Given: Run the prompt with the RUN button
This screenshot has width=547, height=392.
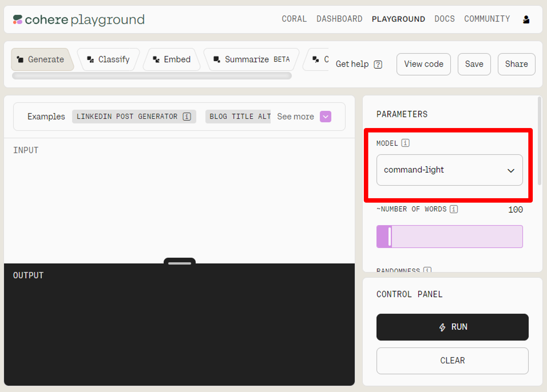Looking at the screenshot, I should pyautogui.click(x=452, y=327).
